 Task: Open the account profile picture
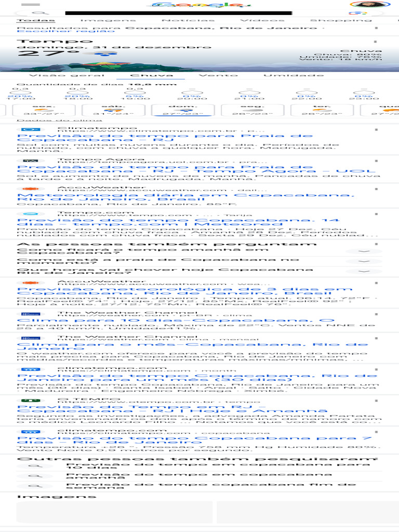(370, 4)
